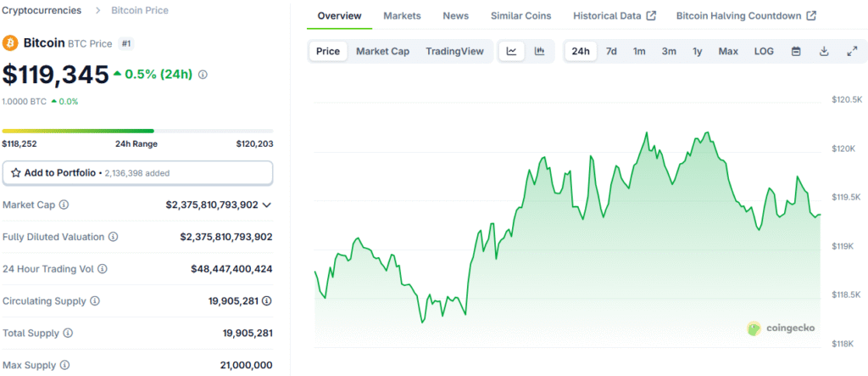Select the 3m time range
The height and width of the screenshot is (376, 868).
tap(669, 52)
